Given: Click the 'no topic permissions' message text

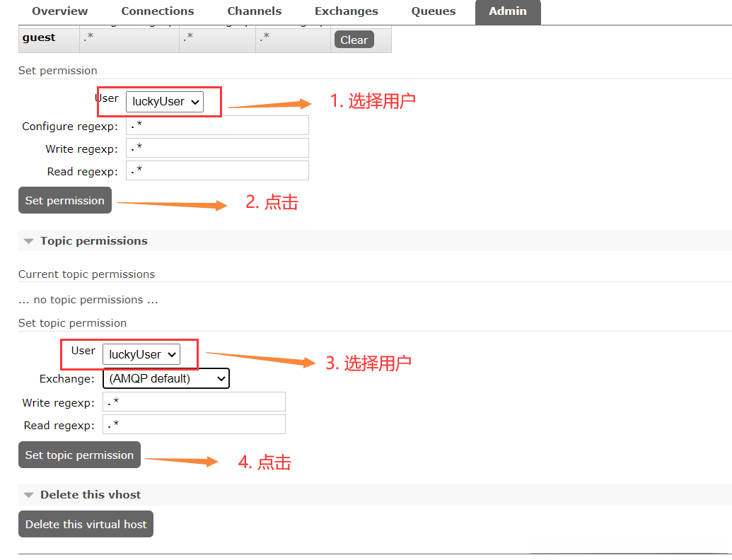Looking at the screenshot, I should [88, 300].
